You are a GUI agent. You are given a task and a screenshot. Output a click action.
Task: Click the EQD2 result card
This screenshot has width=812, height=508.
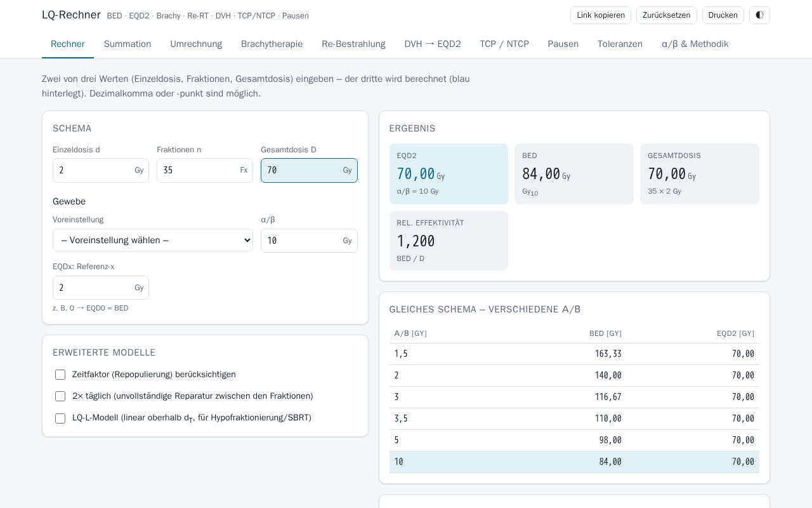(x=449, y=174)
